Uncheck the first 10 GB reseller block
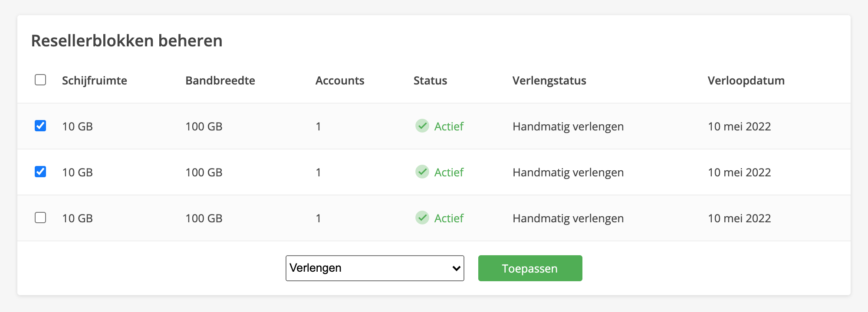The image size is (868, 312). point(40,126)
